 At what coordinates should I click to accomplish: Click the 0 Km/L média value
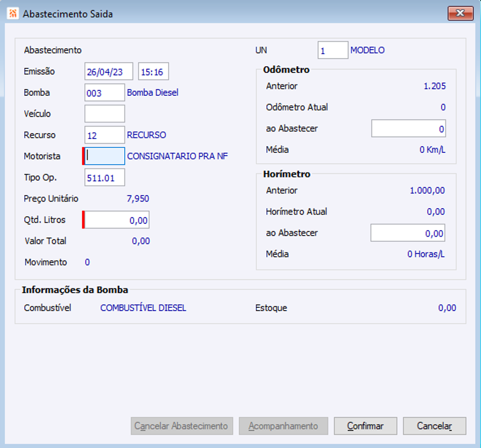(432, 150)
